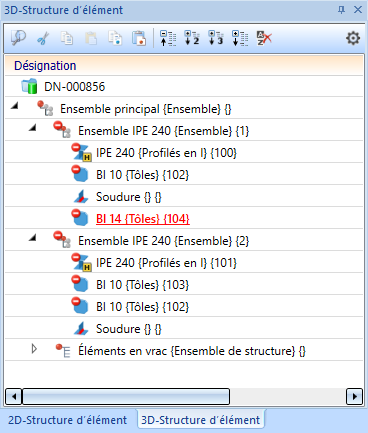Select the first Soudure row under Ensemble {1}

click(129, 197)
